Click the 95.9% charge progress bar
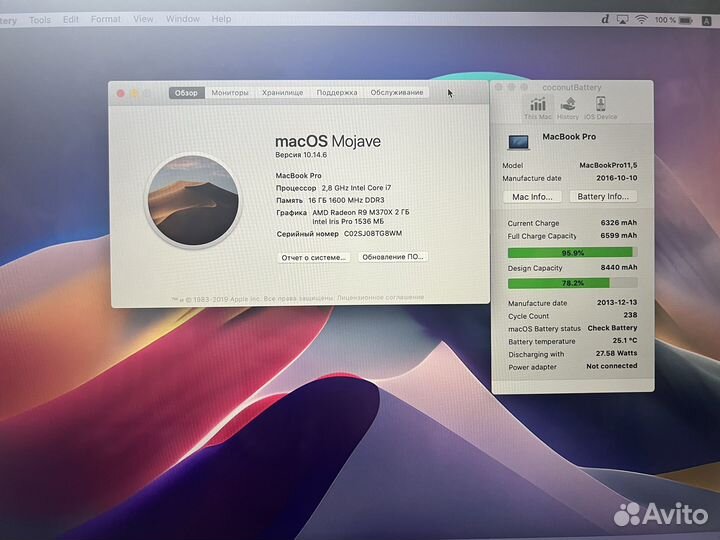The height and width of the screenshot is (540, 720). tap(572, 253)
